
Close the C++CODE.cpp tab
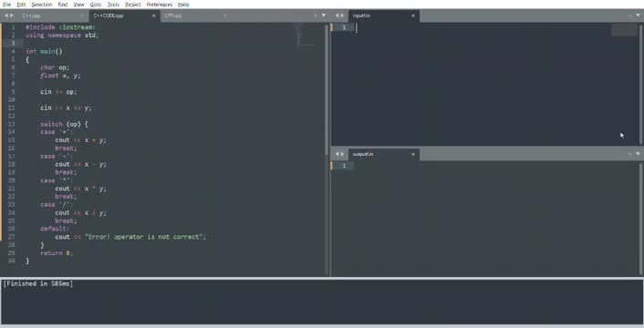click(x=154, y=16)
